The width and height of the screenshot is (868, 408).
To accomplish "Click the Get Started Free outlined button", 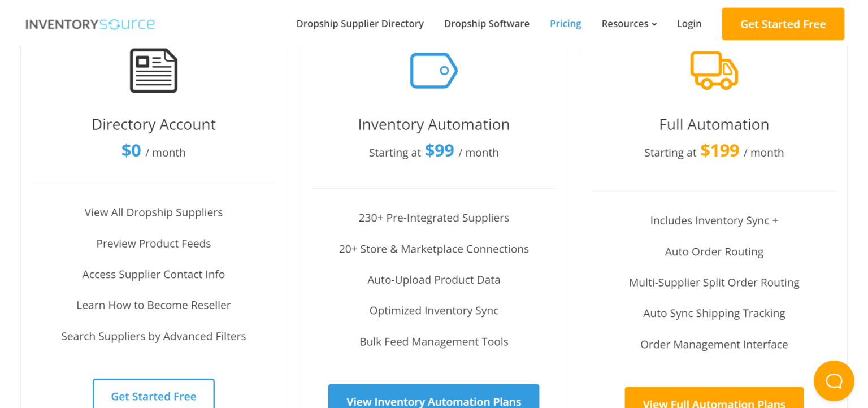I will [153, 396].
